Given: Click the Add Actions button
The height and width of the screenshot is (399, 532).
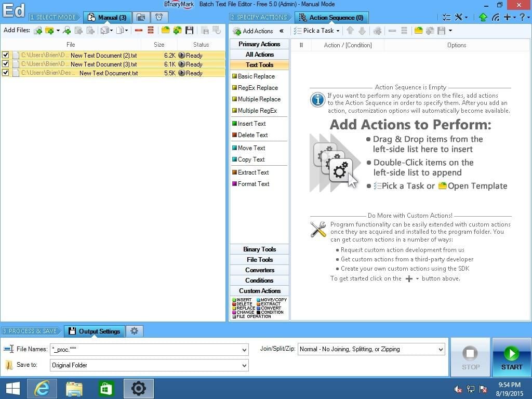Looking at the screenshot, I should [x=253, y=31].
